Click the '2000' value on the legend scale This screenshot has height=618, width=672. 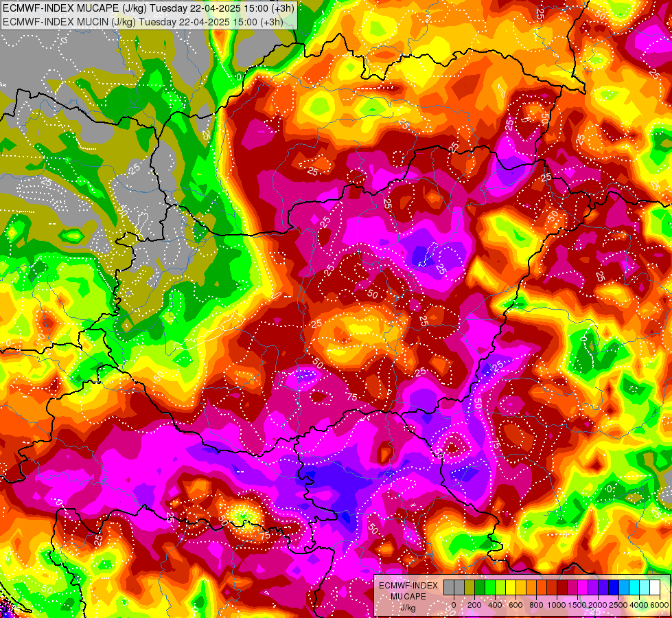[598, 605]
